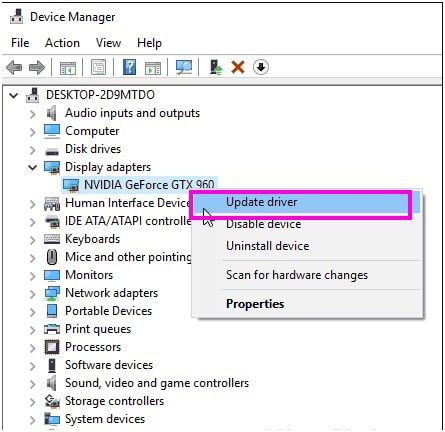The height and width of the screenshot is (432, 445).
Task: Click the Storage controllers icon
Action: coord(52,401)
